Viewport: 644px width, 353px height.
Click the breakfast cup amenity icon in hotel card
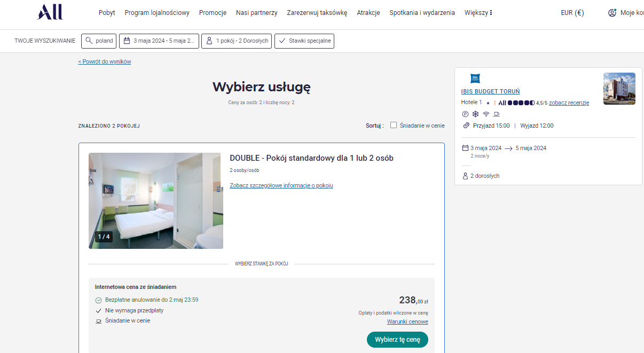pos(497,114)
